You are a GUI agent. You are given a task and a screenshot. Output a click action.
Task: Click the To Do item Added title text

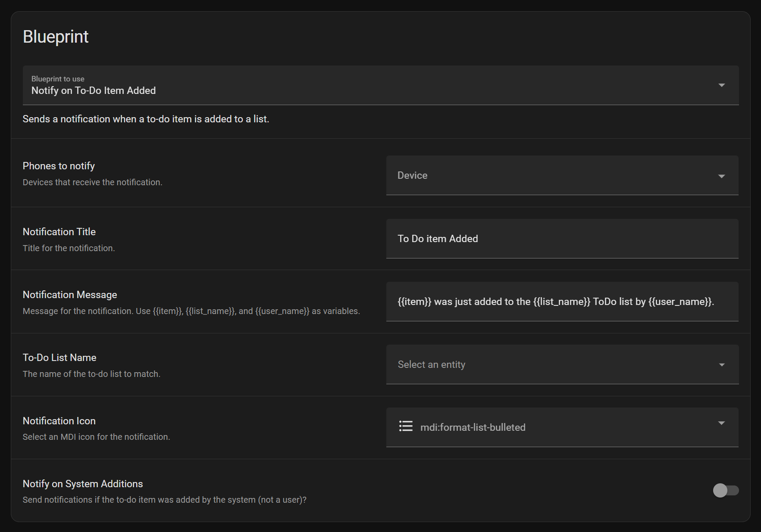point(438,239)
